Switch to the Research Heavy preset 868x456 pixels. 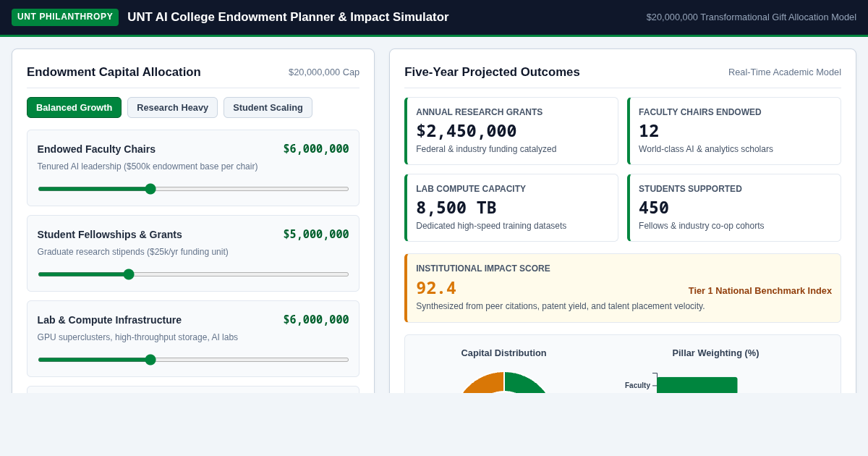click(x=172, y=108)
